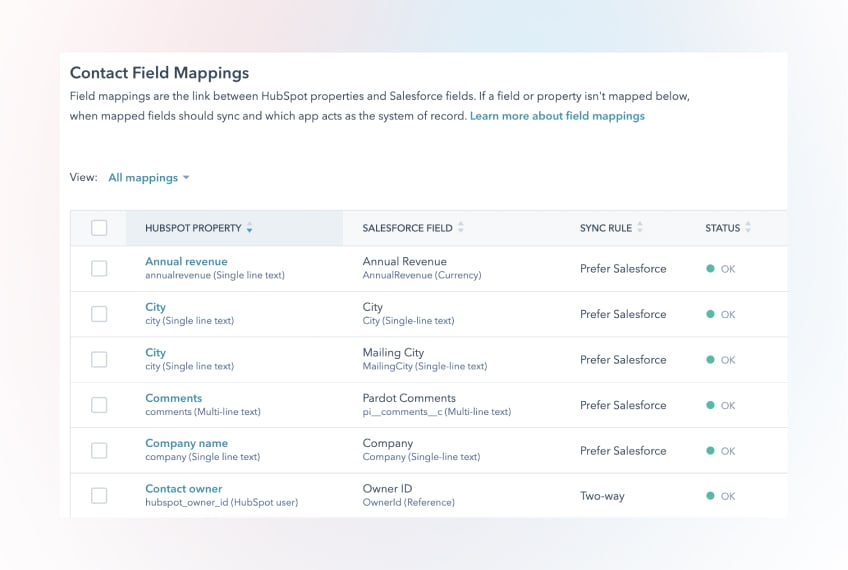Open the All mappings view dropdown

click(x=148, y=178)
